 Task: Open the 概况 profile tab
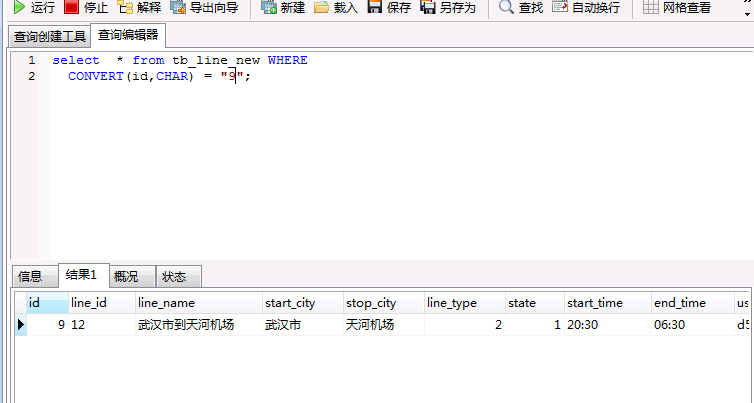point(131,276)
